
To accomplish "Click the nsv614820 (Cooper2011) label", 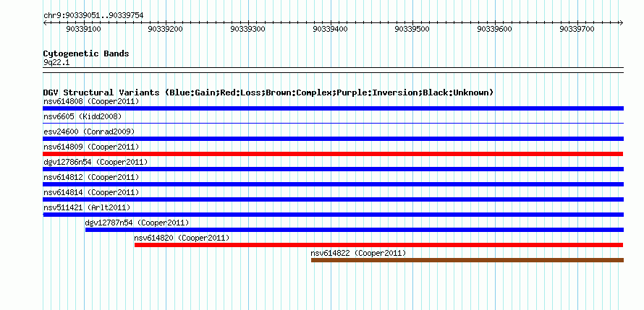I will coord(182,238).
